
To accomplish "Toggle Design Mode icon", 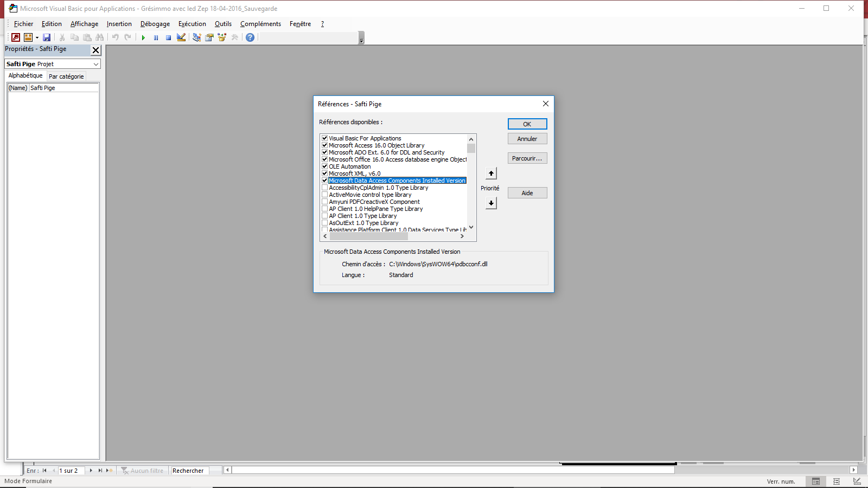I will click(x=181, y=37).
